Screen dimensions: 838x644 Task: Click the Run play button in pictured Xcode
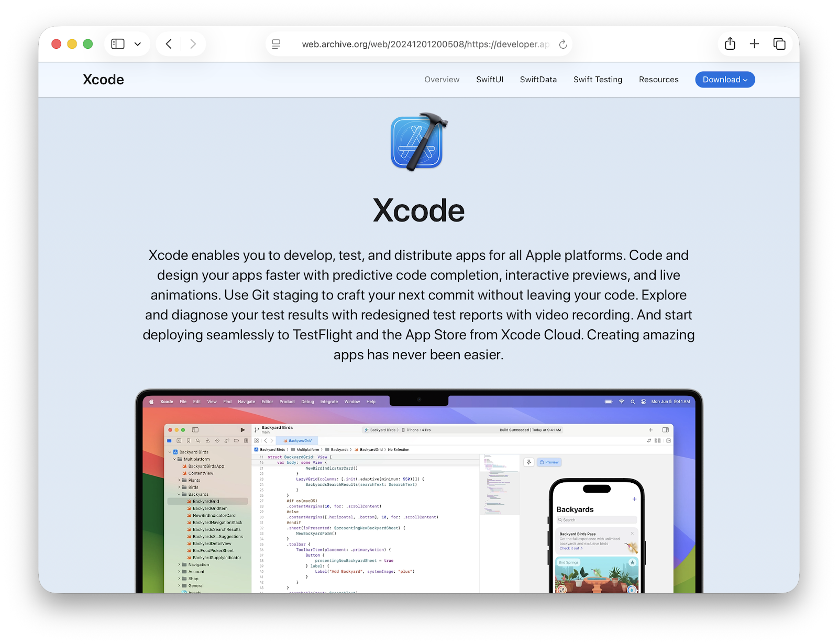tap(242, 430)
